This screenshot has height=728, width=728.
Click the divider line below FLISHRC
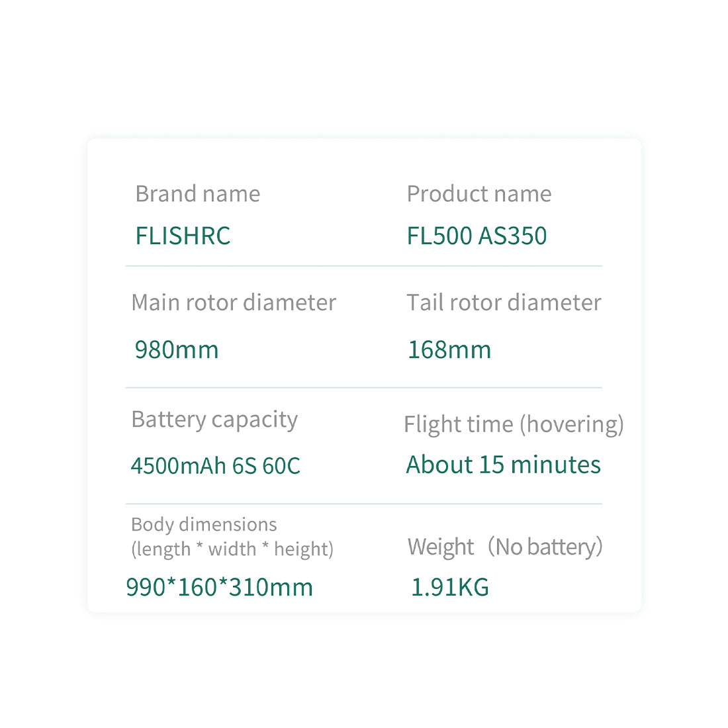tap(363, 266)
